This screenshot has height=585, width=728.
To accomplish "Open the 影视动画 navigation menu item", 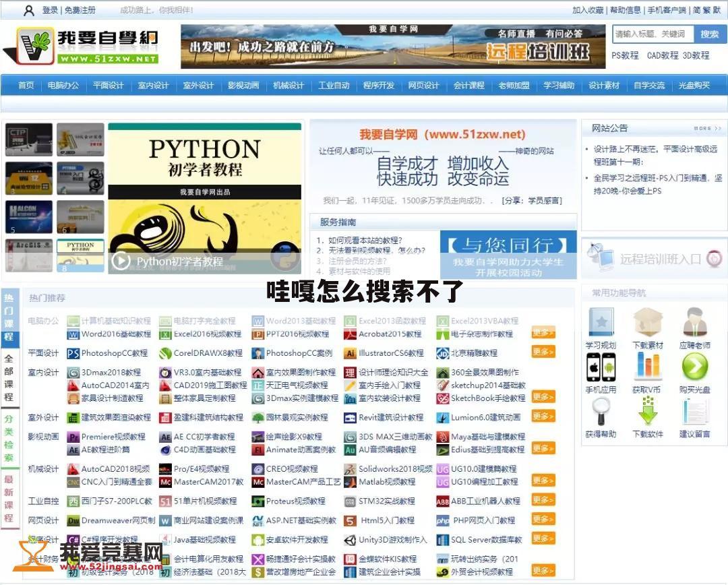I will click(243, 86).
